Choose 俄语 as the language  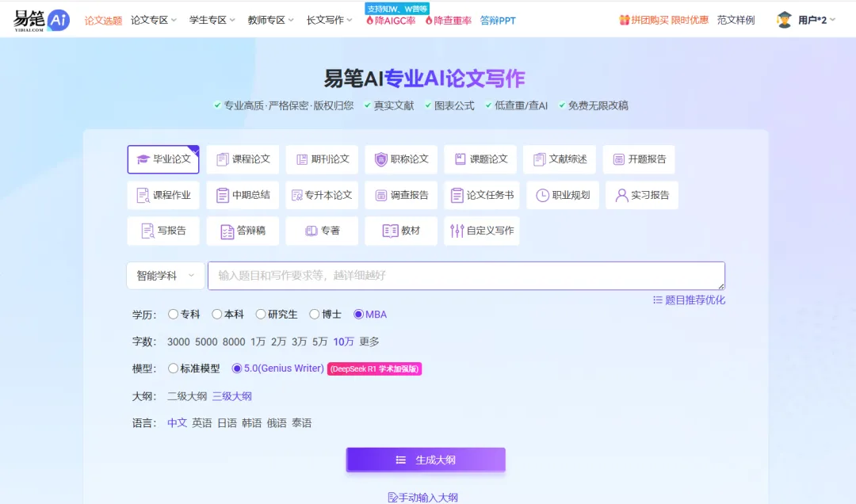pos(277,423)
